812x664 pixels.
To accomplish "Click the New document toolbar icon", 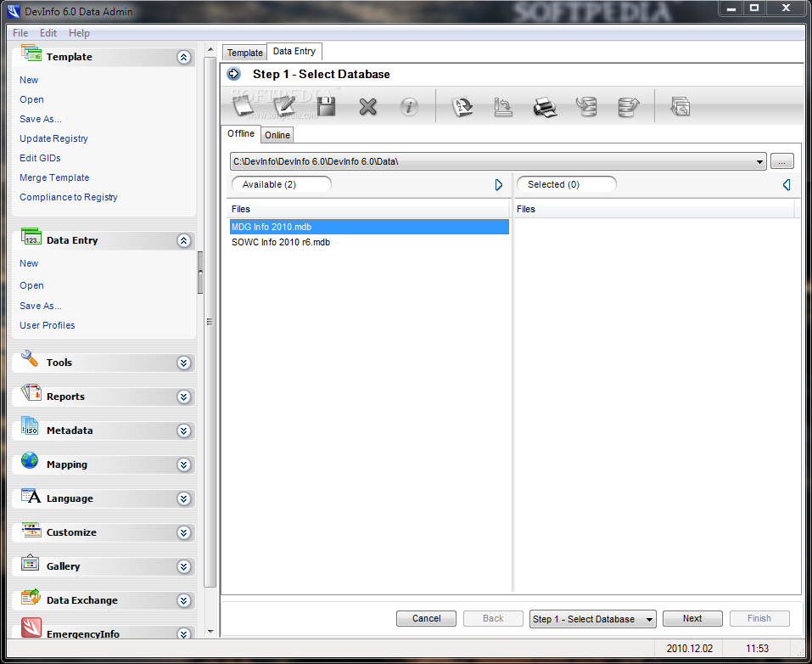I will tap(243, 107).
